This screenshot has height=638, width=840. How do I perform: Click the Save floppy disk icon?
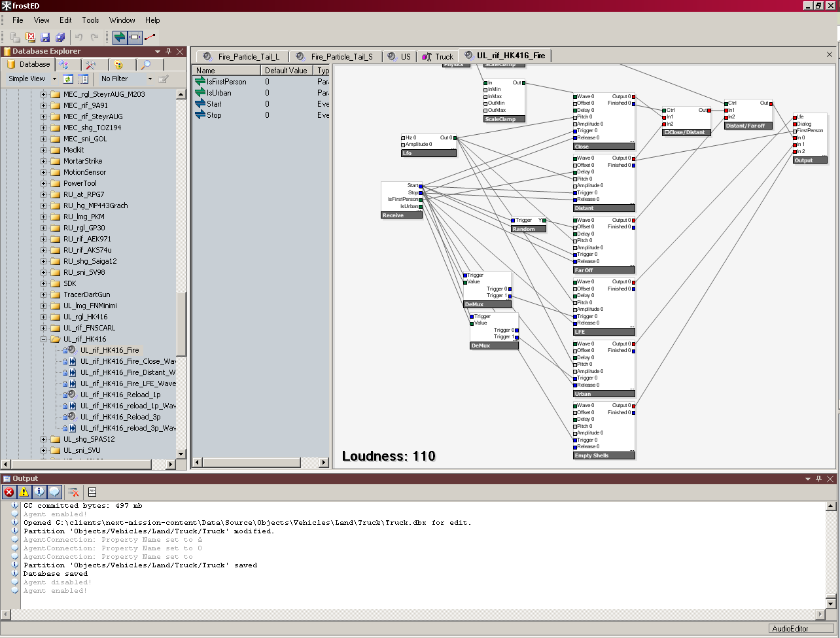(x=45, y=37)
